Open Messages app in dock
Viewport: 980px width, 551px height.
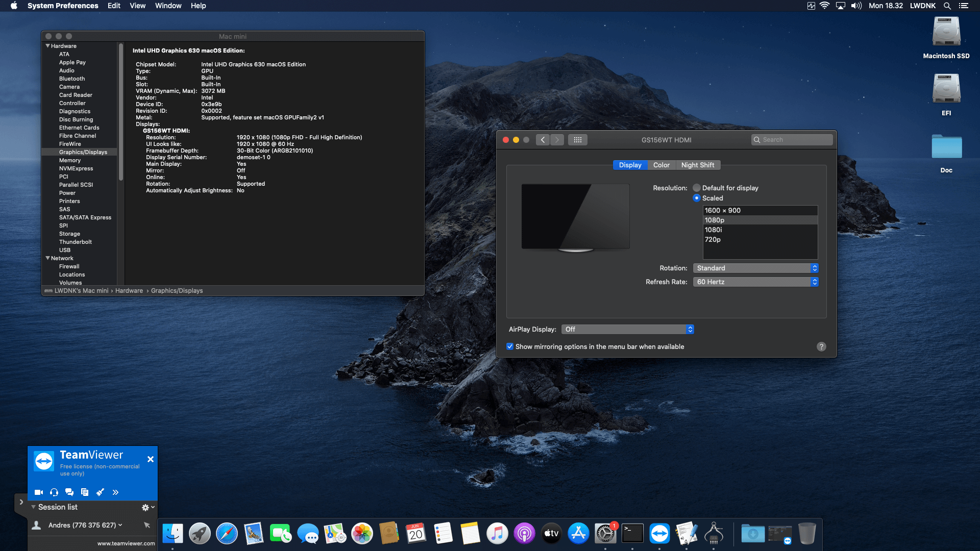point(308,534)
